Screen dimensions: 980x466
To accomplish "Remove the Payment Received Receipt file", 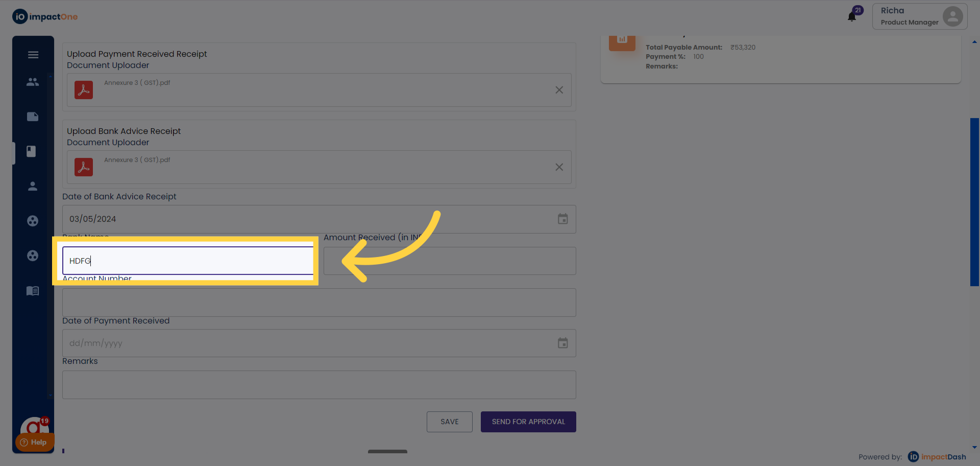I will coord(559,90).
